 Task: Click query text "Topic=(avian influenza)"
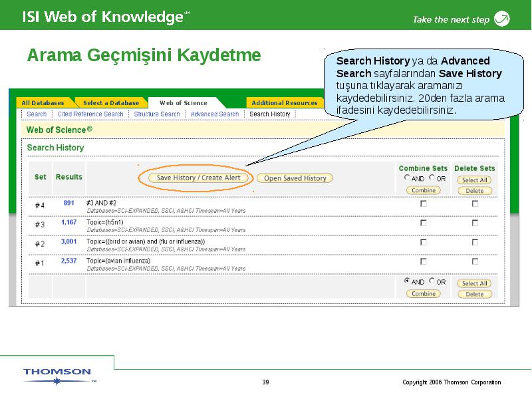(118, 261)
